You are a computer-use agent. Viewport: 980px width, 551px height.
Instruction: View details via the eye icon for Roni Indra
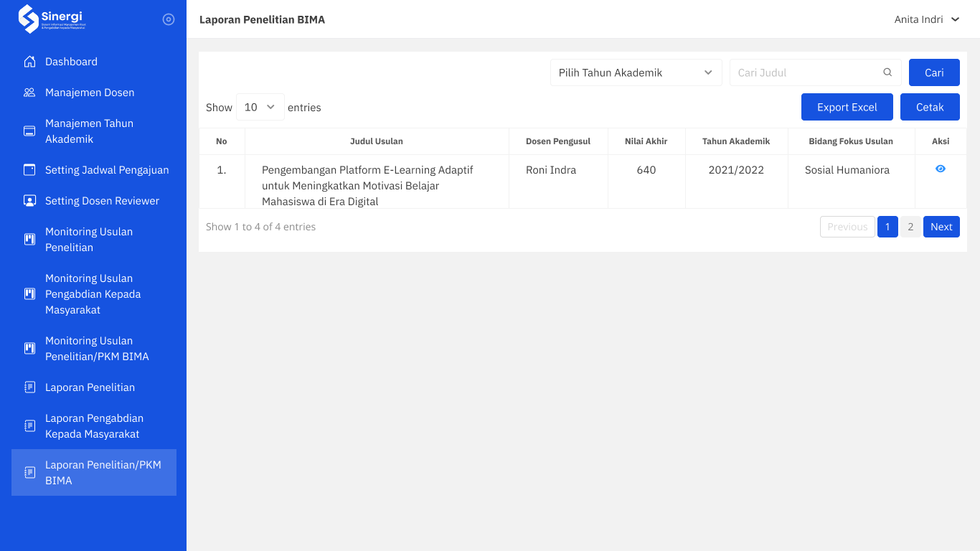941,169
